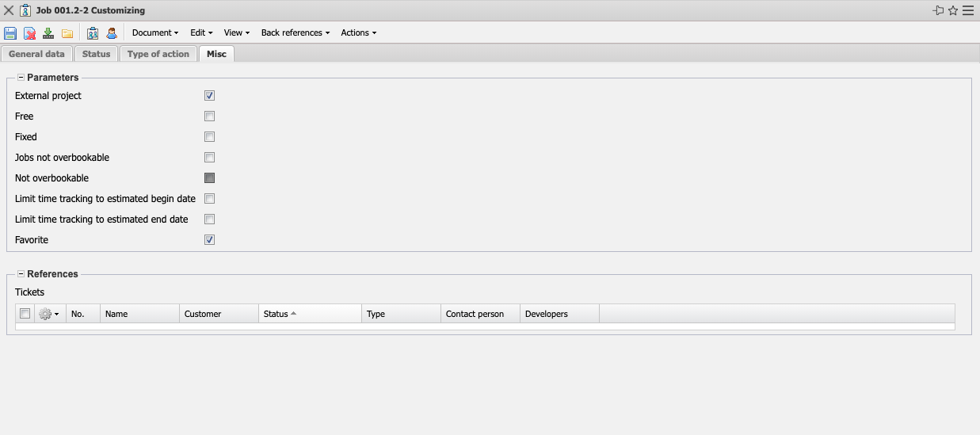Expand the Back references dropdown
The height and width of the screenshot is (435, 980).
coord(295,33)
